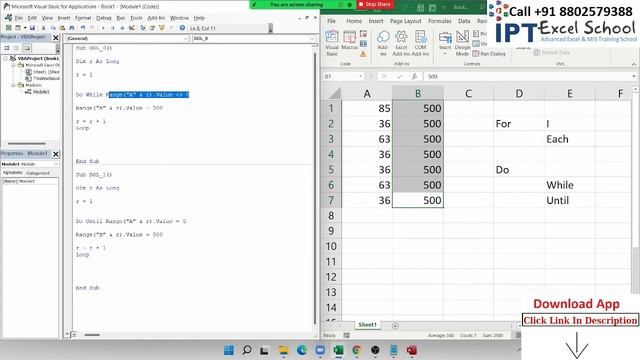The width and height of the screenshot is (640, 360).
Task: Open COM Add-ins in ribbon
Action: point(420,43)
